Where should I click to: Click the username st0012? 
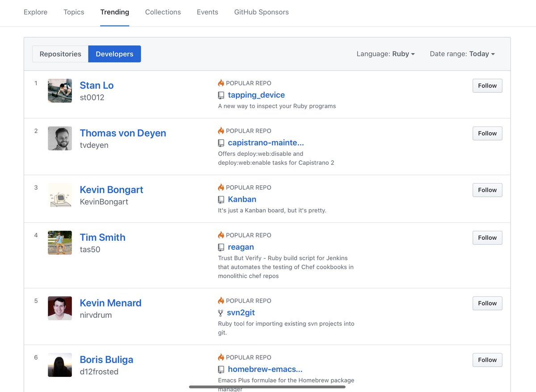point(92,98)
